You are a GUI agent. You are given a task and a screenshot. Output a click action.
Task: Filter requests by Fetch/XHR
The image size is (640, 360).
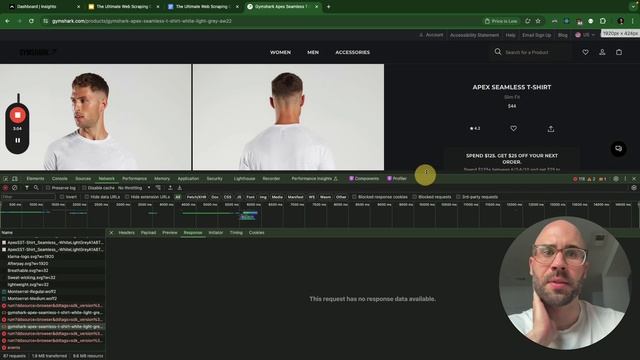click(x=197, y=197)
